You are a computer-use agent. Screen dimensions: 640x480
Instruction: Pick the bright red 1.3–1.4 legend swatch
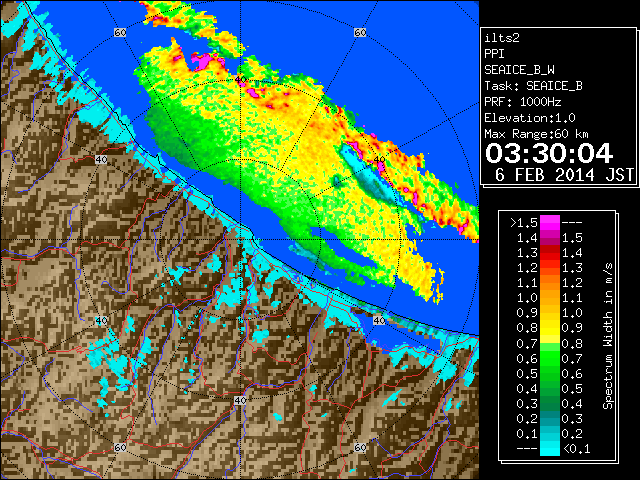pyautogui.click(x=550, y=253)
